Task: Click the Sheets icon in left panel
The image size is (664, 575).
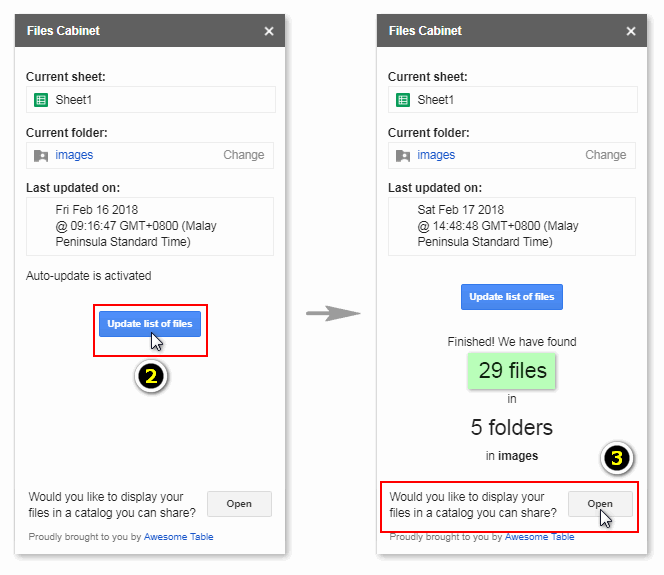Action: (x=41, y=100)
